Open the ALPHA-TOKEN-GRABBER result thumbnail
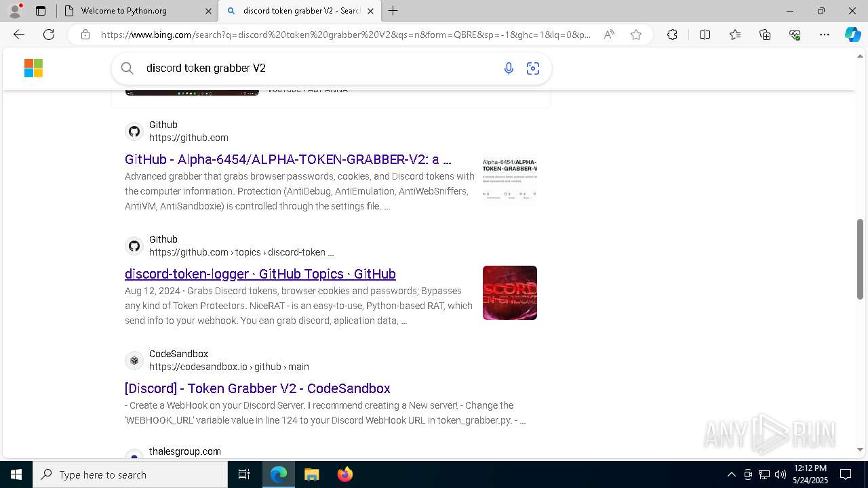The width and height of the screenshot is (868, 488). (x=510, y=179)
